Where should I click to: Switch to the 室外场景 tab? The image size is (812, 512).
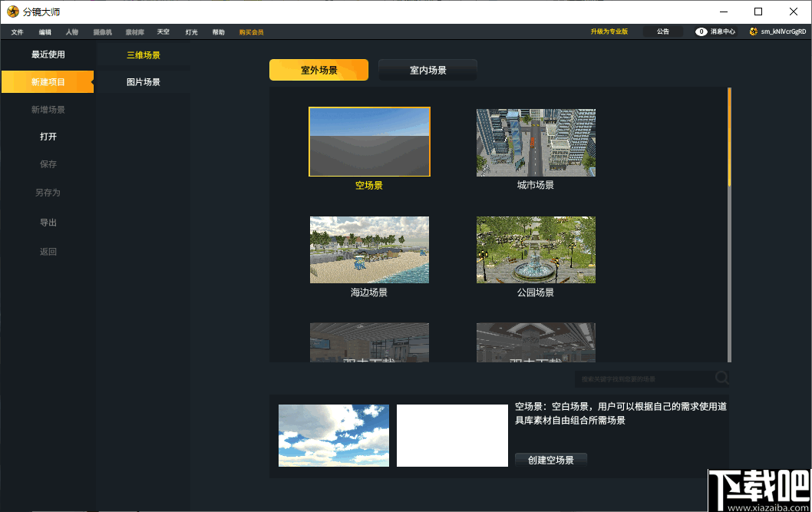coord(319,70)
